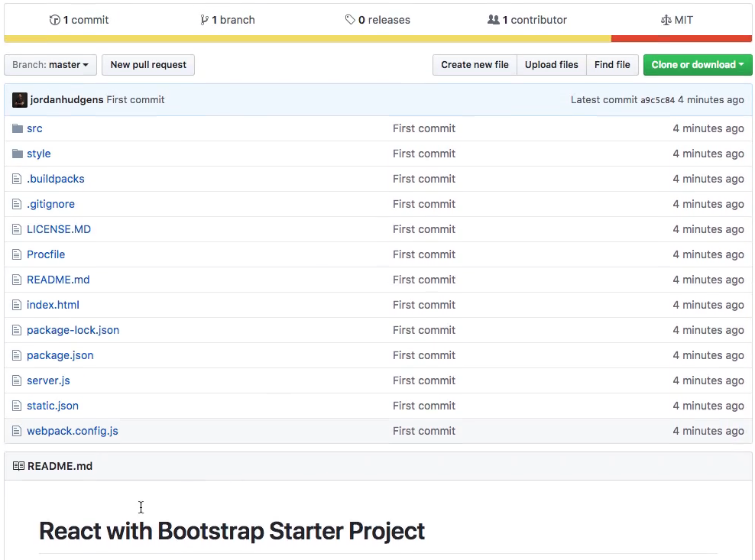
Task: Open the static.json file
Action: [x=53, y=406]
